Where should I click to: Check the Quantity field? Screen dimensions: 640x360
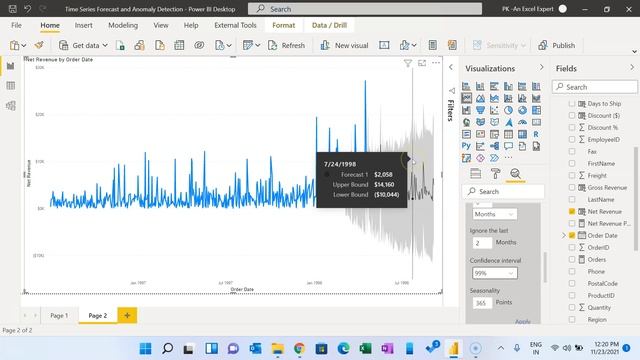point(572,307)
